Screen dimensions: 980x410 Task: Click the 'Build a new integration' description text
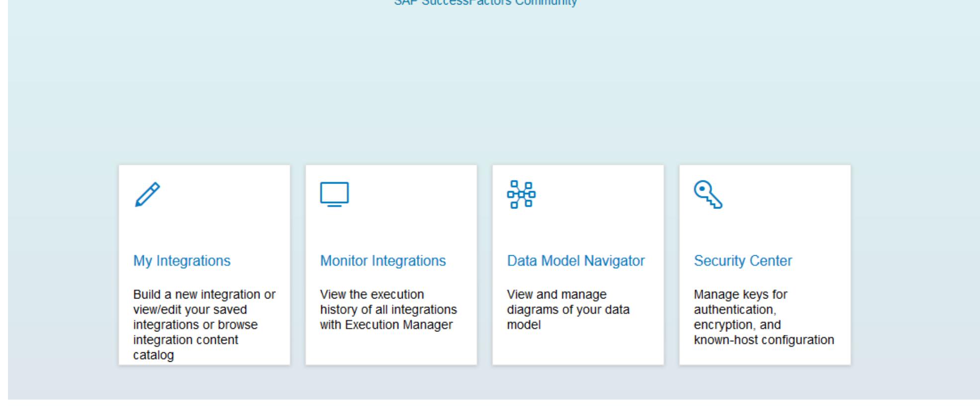point(204,295)
